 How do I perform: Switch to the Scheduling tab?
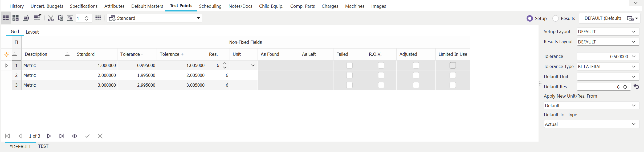[x=210, y=6]
